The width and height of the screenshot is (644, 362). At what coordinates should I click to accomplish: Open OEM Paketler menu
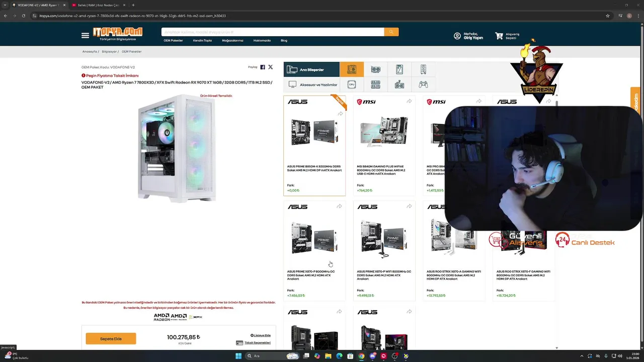(173, 40)
